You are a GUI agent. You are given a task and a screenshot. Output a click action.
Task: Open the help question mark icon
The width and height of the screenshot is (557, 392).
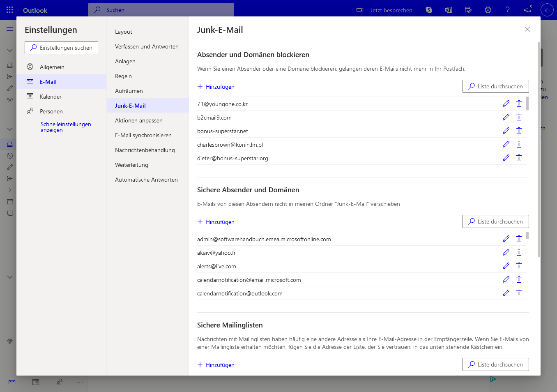[x=508, y=10]
